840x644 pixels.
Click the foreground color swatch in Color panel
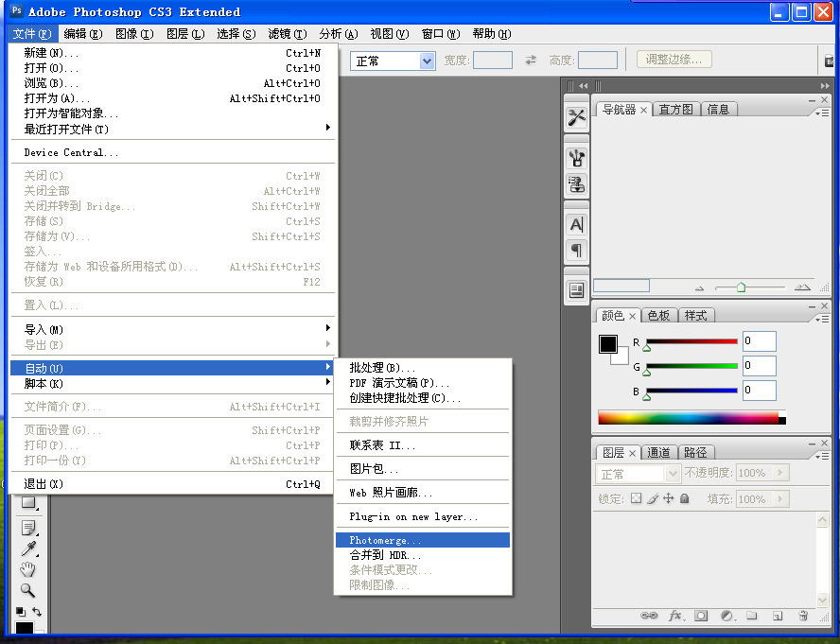[x=608, y=344]
